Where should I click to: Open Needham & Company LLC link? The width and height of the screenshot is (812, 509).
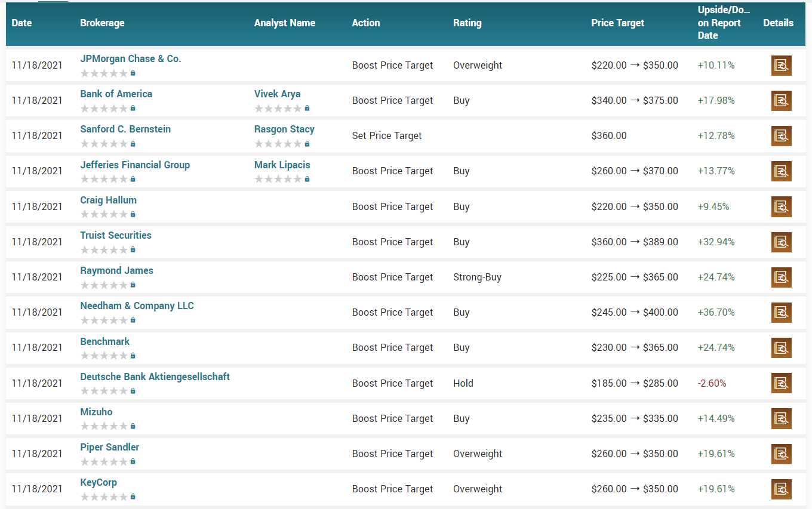[137, 306]
